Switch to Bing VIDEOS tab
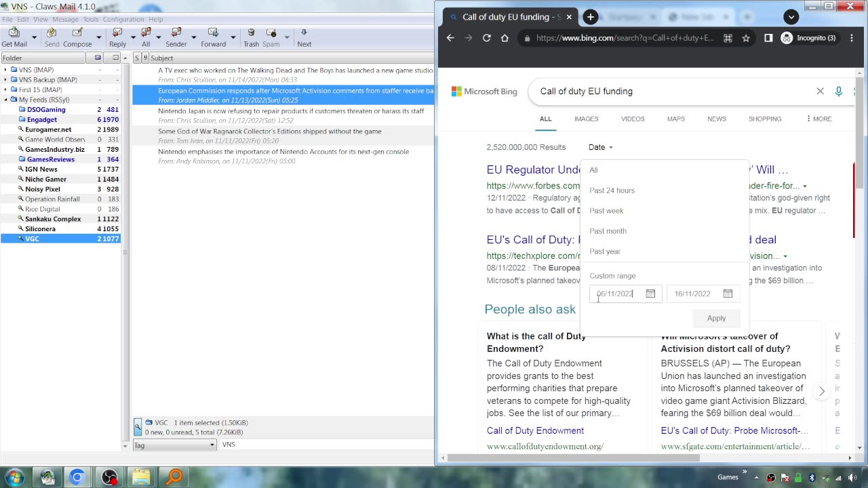The image size is (868, 488). pyautogui.click(x=633, y=119)
